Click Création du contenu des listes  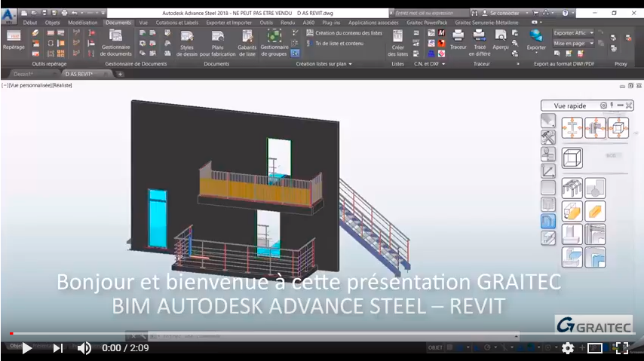(x=345, y=33)
